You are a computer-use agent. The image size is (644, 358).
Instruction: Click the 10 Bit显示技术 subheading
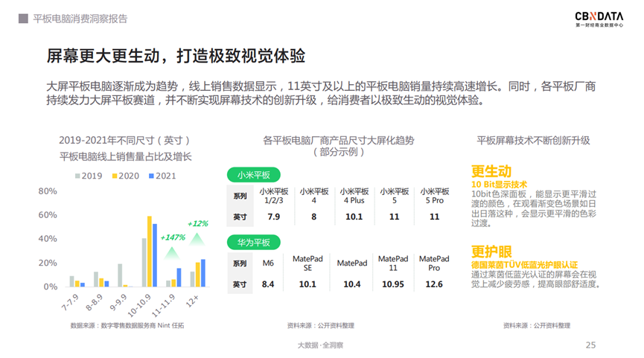click(499, 185)
